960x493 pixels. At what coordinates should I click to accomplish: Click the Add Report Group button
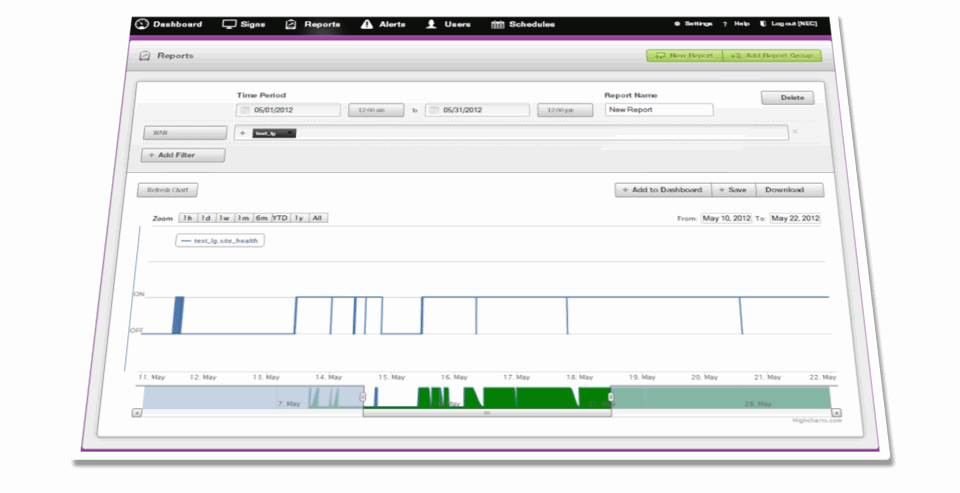772,56
